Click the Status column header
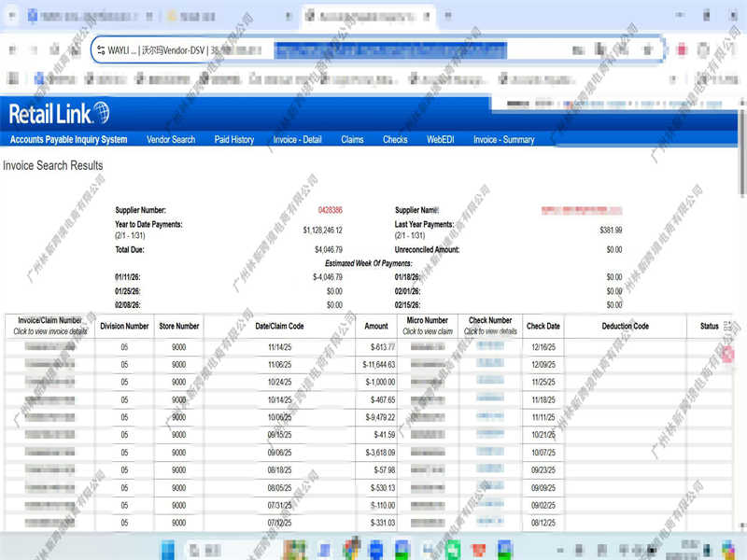The image size is (747, 560). pos(710,326)
